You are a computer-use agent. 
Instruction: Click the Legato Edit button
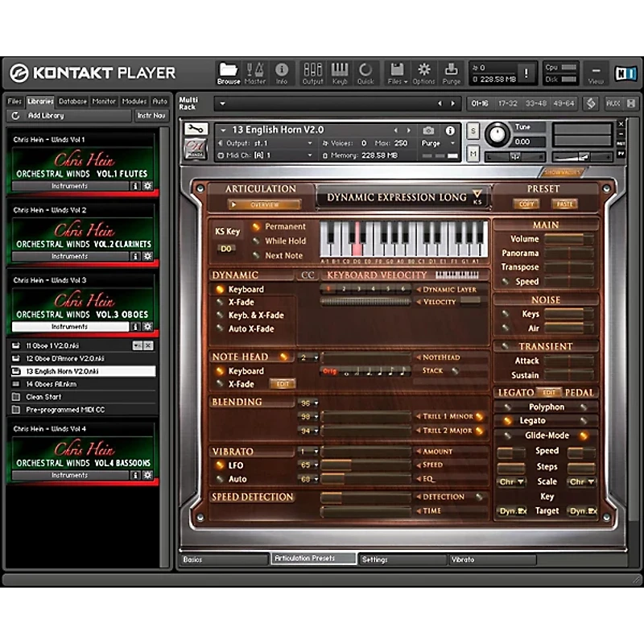coord(549,393)
